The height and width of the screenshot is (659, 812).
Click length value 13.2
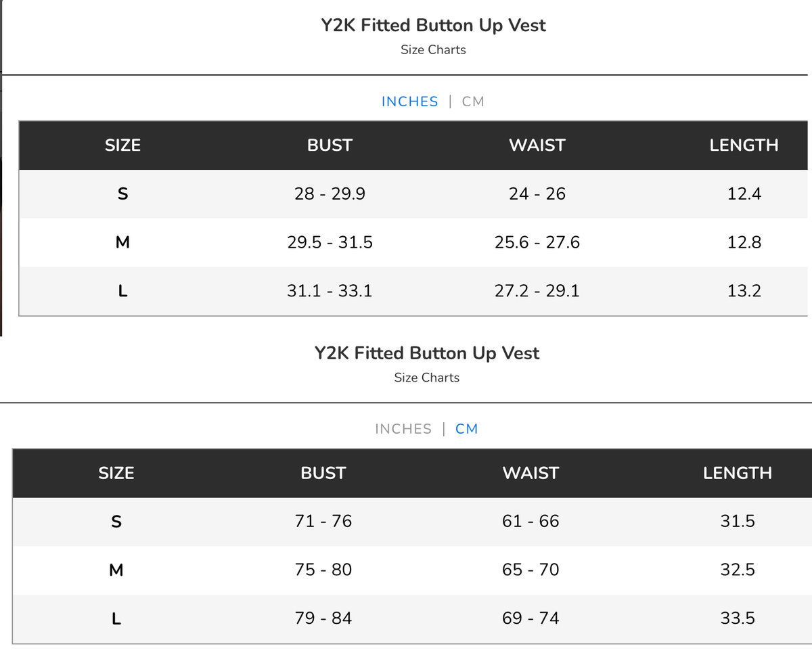click(x=744, y=291)
